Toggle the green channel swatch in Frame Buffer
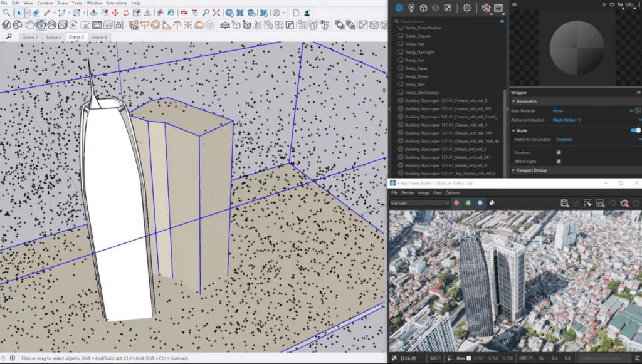 (x=469, y=202)
